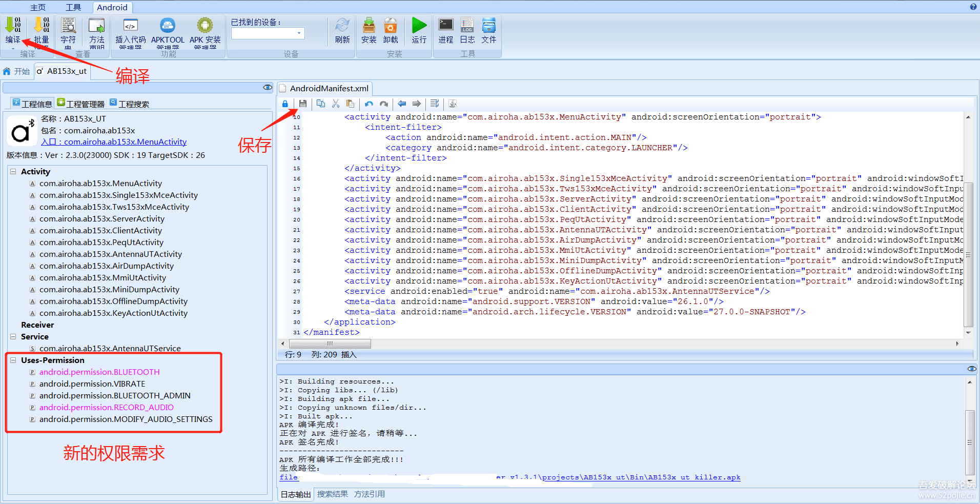Image resolution: width=980 pixels, height=504 pixels.
Task: Save file with editor floppy disk icon
Action: click(303, 104)
